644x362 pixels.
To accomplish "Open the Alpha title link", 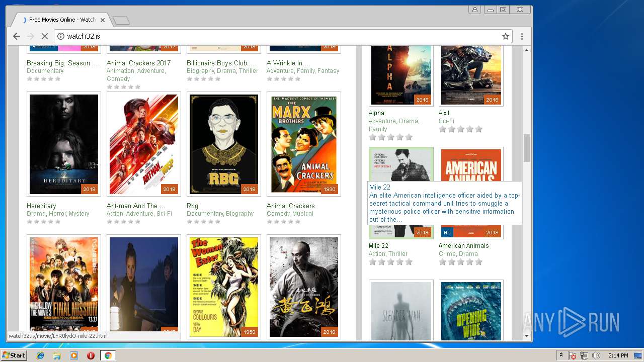I will (376, 113).
